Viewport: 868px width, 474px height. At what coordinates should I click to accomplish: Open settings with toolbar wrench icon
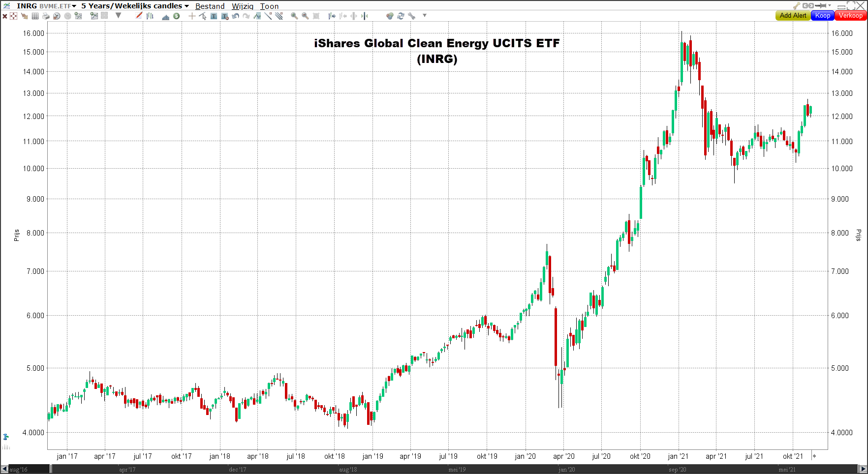coord(411,16)
